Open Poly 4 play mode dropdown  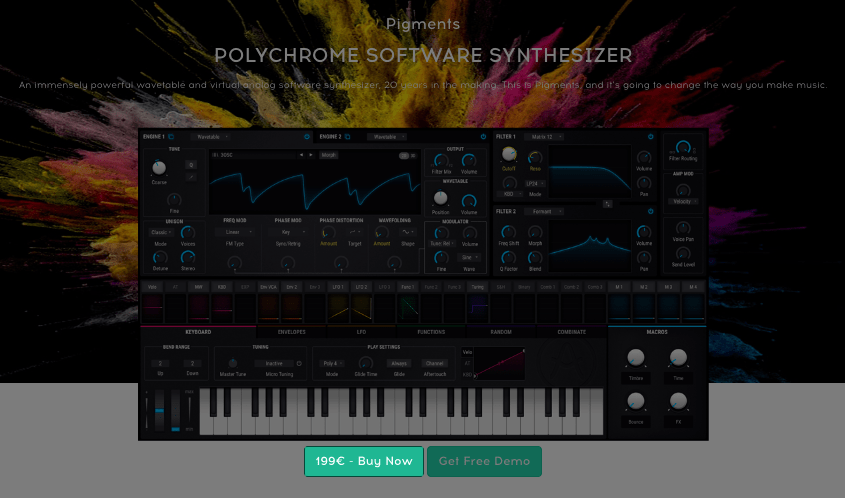pyautogui.click(x=332, y=363)
